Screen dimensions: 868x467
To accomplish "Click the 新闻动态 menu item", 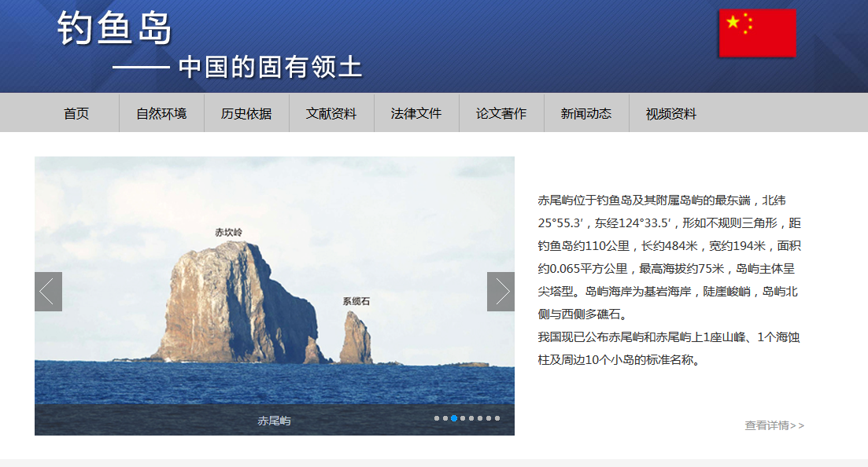I will click(586, 113).
